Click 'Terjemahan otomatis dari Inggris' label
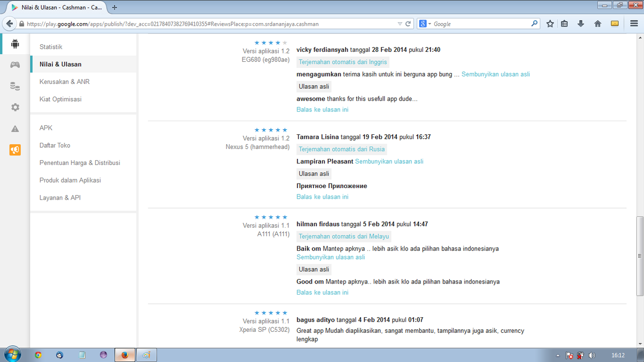644x362 pixels. point(343,62)
